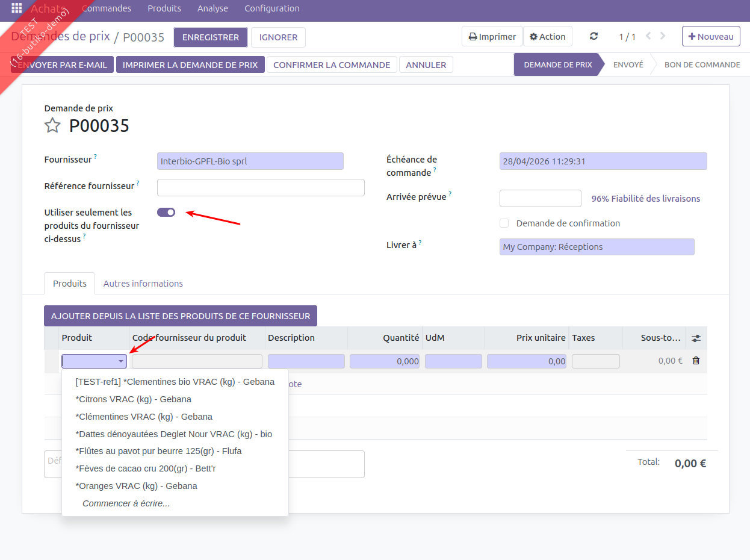This screenshot has height=560, width=750.
Task: Click the refresh record icon
Action: tap(593, 36)
